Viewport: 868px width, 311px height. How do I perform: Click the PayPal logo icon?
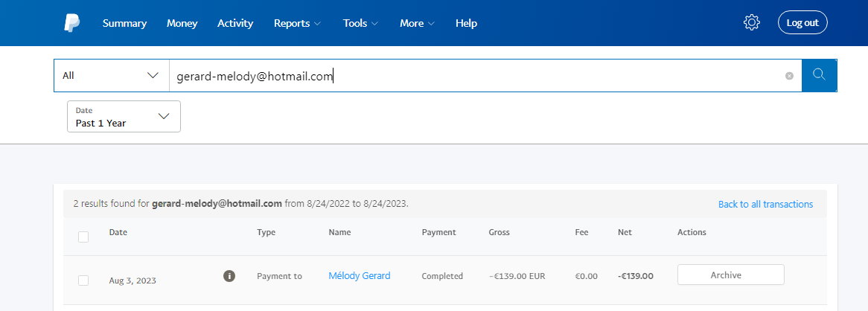[71, 23]
